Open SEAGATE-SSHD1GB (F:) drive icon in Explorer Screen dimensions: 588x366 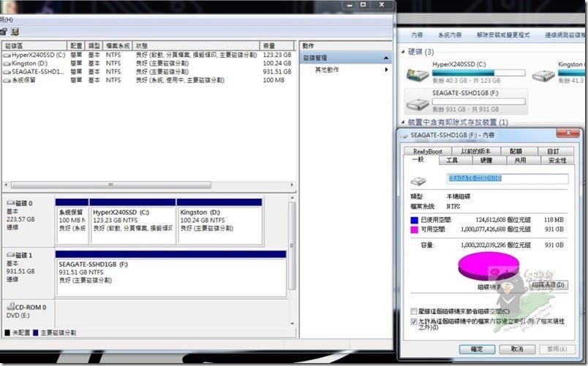click(x=418, y=104)
